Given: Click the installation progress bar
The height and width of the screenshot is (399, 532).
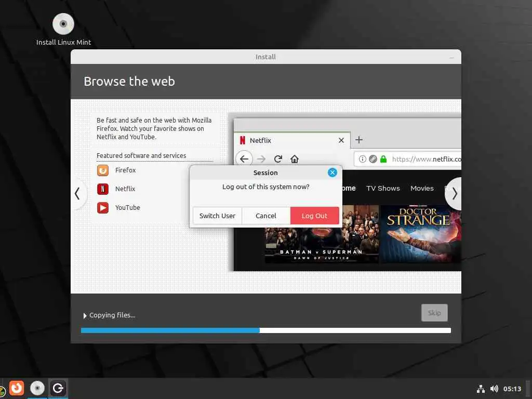Looking at the screenshot, I should (x=265, y=330).
